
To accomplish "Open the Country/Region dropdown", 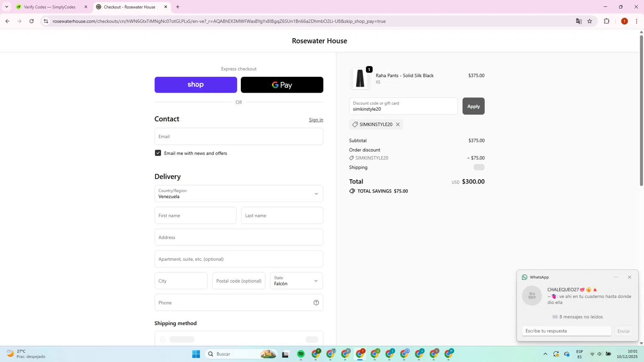I will pyautogui.click(x=239, y=193).
